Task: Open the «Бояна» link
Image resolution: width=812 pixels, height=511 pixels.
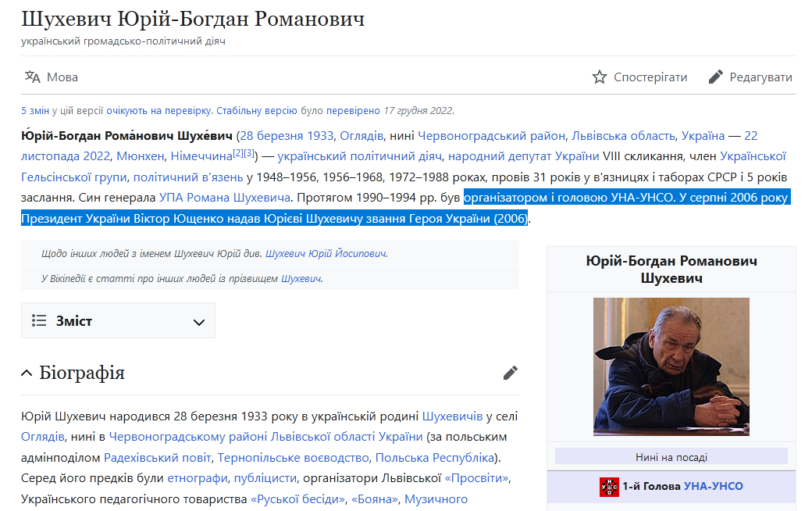Action: 375,499
